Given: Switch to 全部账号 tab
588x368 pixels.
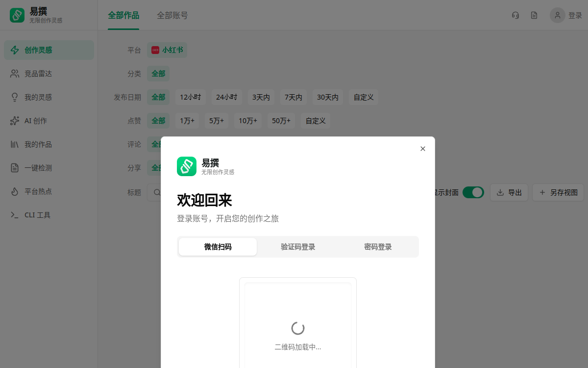Looking at the screenshot, I should click(x=172, y=15).
